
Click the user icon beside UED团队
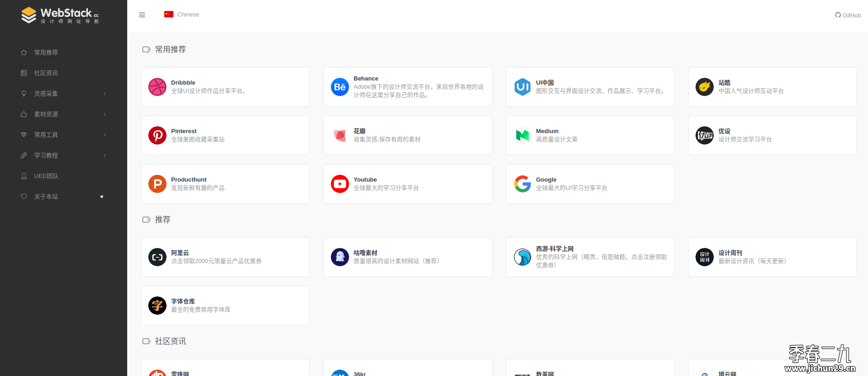click(x=24, y=176)
